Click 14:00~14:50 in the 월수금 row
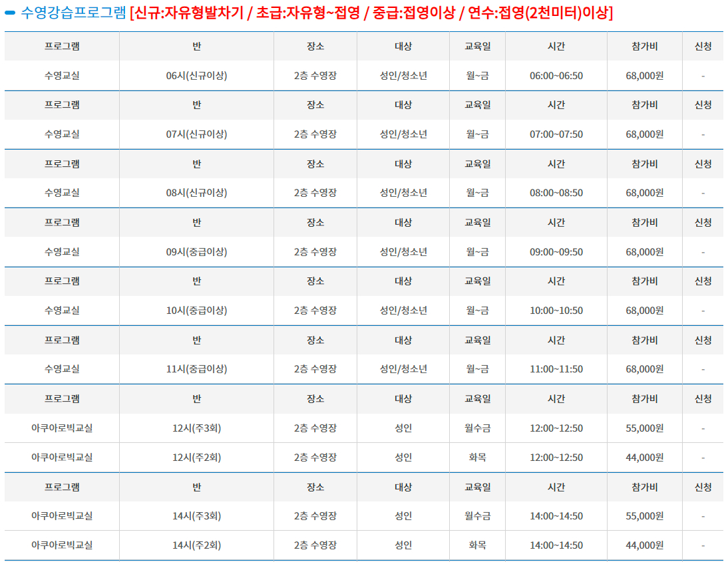 click(556, 516)
